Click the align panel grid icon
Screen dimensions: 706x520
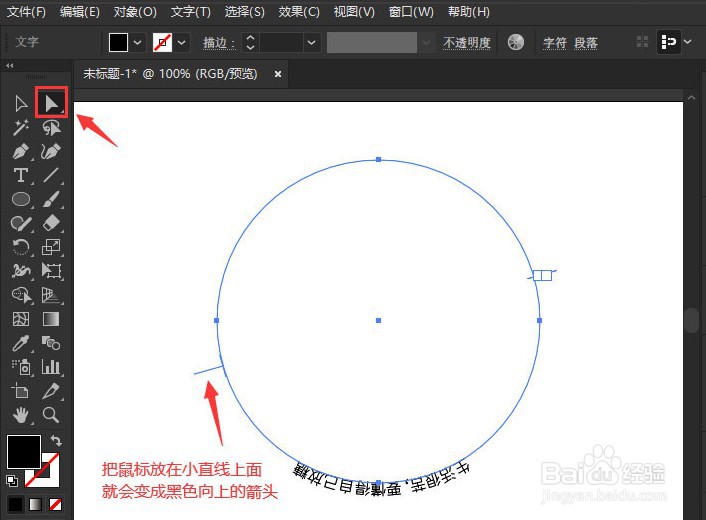tap(642, 42)
